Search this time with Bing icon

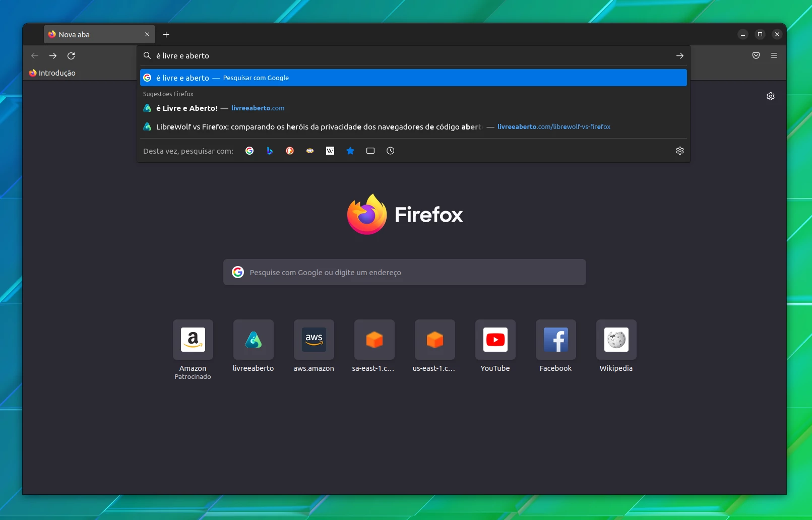[270, 151]
